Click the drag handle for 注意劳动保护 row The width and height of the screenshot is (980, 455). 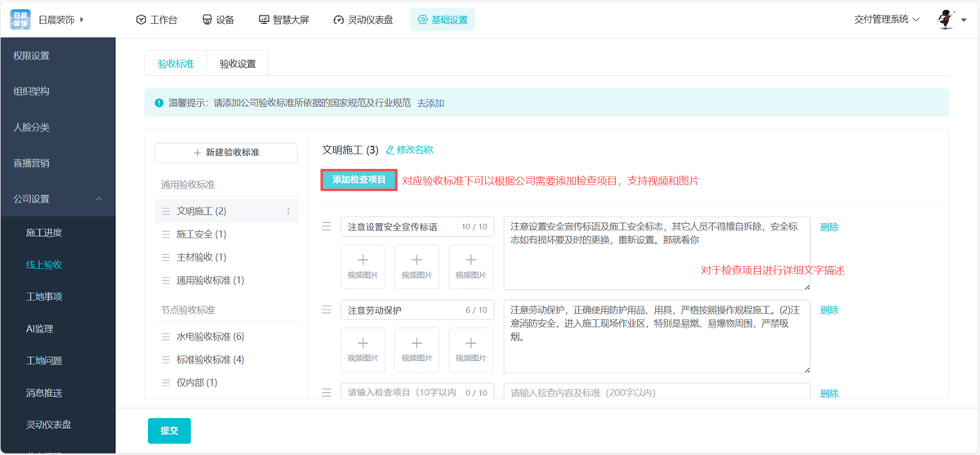[327, 310]
